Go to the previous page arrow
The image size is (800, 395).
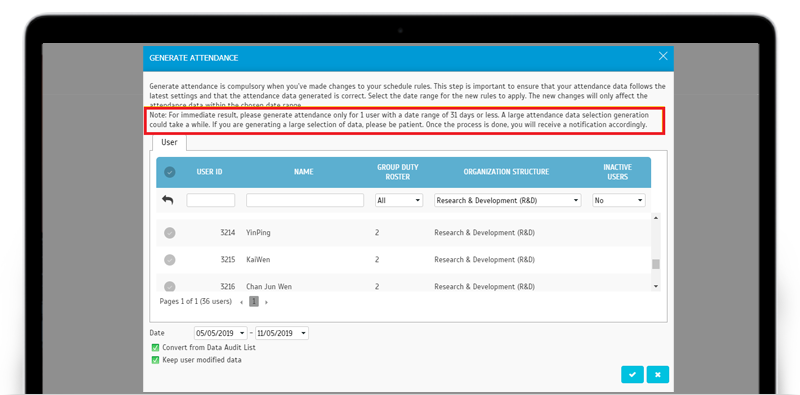click(x=241, y=302)
